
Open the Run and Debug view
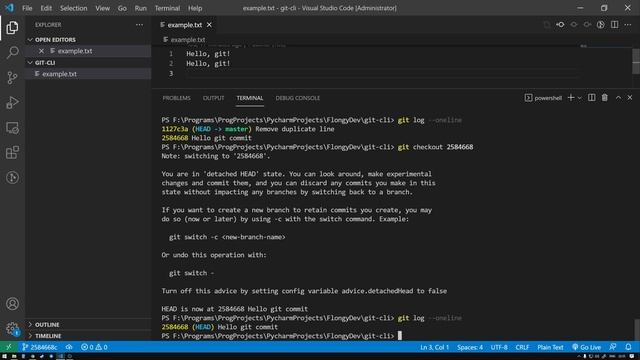[12, 102]
